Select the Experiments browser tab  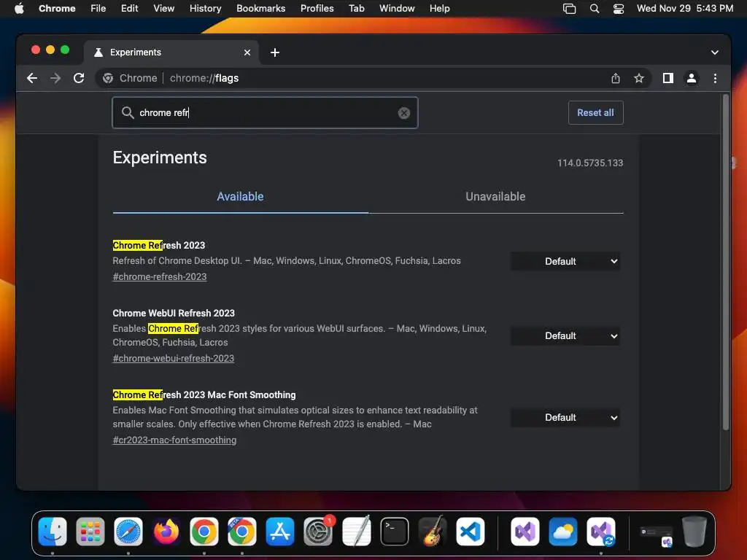tap(171, 52)
